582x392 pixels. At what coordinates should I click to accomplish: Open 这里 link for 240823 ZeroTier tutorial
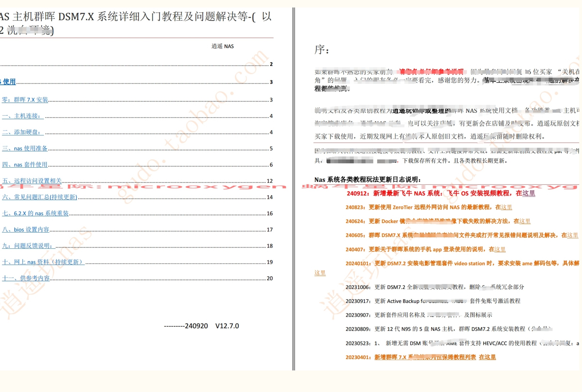(506, 207)
